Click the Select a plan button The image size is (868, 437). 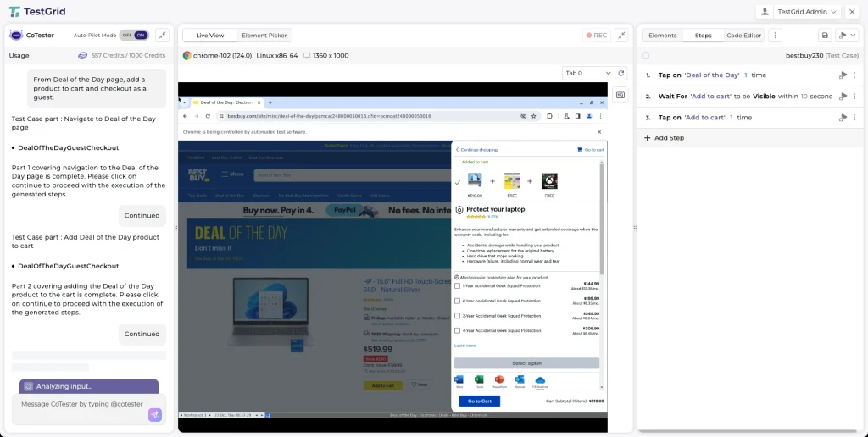[x=526, y=363]
